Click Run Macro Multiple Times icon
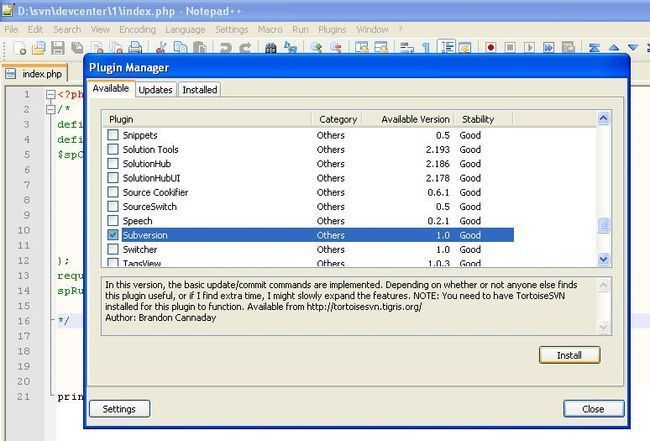Screen dimensions: 650x441 coord(549,48)
